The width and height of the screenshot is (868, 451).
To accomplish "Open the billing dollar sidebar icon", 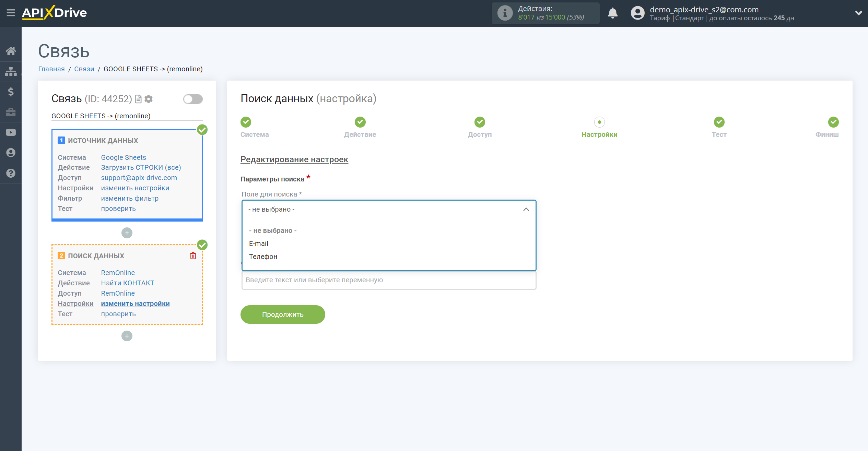I will (x=11, y=92).
